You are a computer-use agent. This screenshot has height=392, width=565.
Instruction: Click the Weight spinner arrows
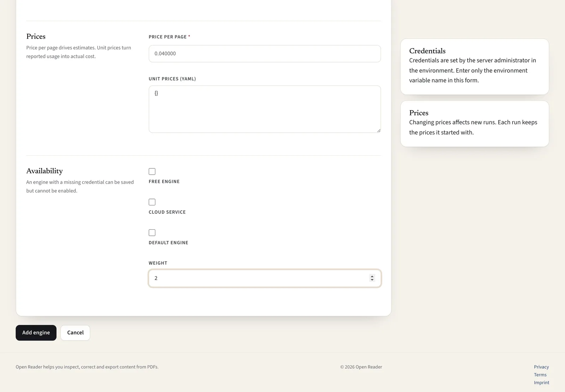372,278
